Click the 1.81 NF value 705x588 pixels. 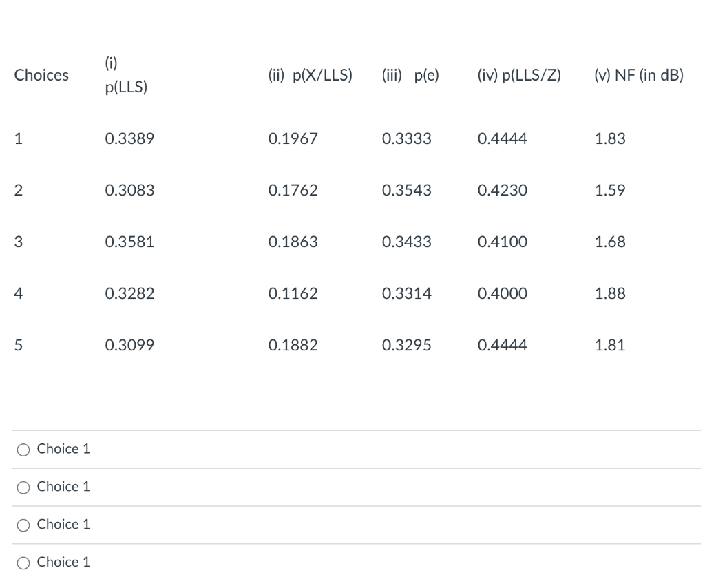tap(610, 345)
